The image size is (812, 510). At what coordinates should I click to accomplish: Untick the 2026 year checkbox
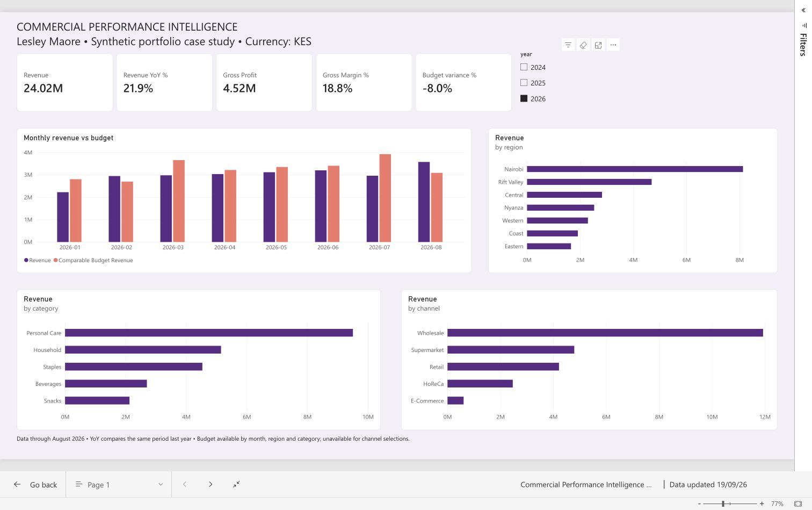pos(524,98)
